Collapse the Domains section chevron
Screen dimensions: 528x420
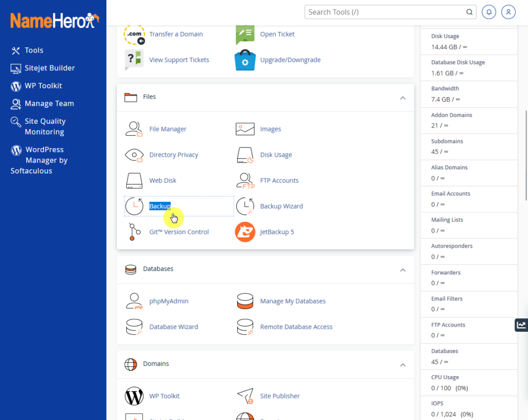[x=402, y=365]
